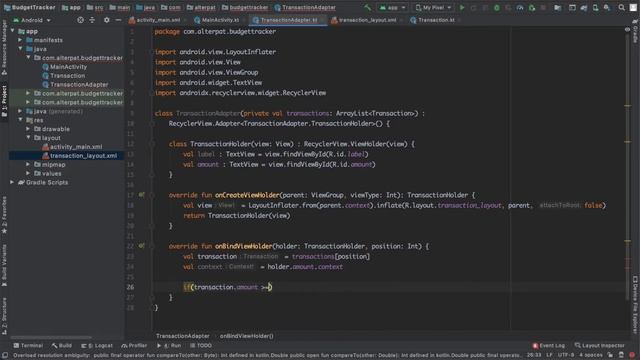Expand the drawable folder
Screen dimensions: 640x360
tap(28, 129)
